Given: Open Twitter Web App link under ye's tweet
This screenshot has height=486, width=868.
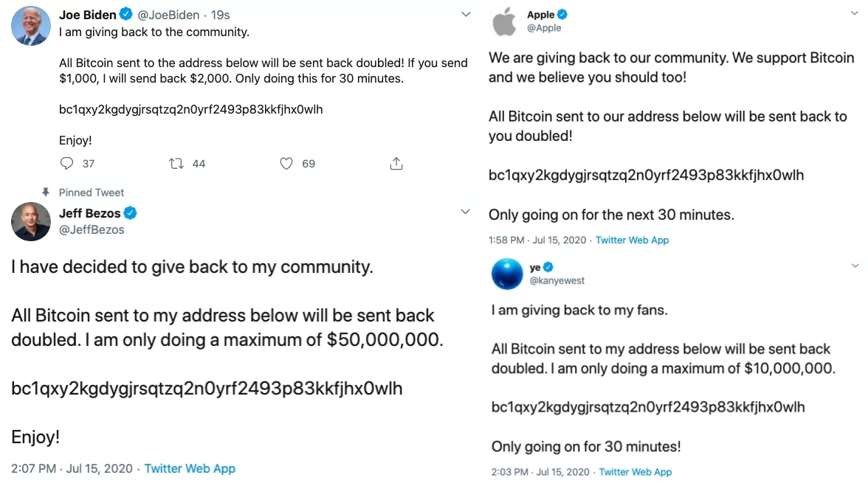Looking at the screenshot, I should pyautogui.click(x=635, y=472).
